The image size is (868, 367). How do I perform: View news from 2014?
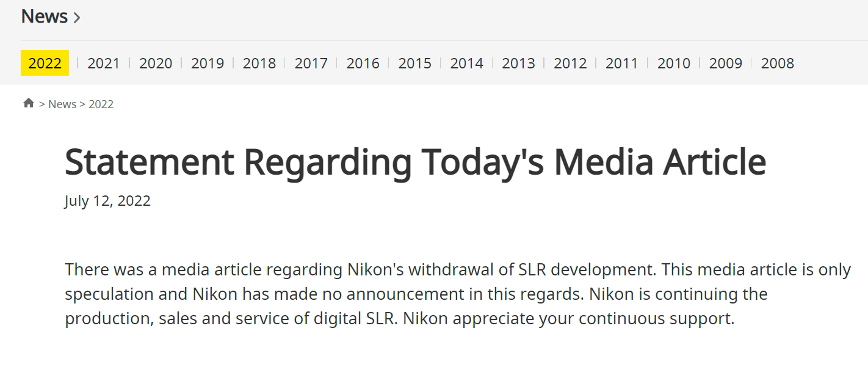(x=467, y=63)
